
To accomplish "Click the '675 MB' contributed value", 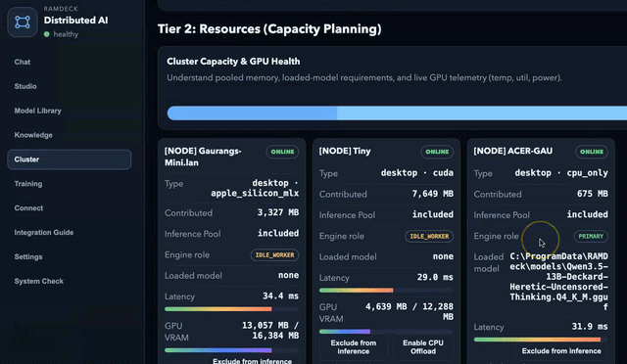I will click(592, 194).
